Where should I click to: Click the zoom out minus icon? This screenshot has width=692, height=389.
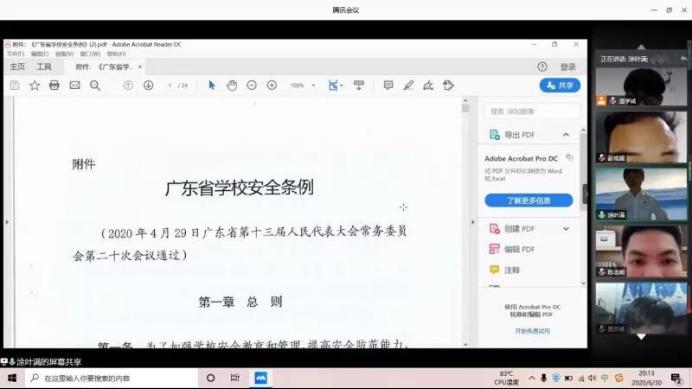(252, 85)
